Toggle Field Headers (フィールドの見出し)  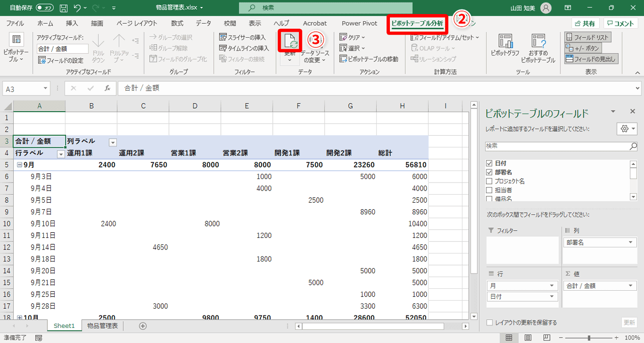(592, 59)
